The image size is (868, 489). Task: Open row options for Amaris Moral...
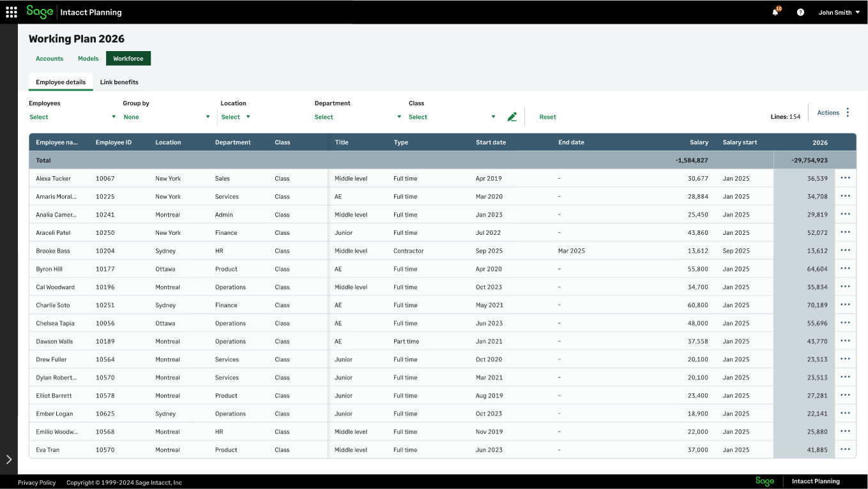[x=846, y=196]
